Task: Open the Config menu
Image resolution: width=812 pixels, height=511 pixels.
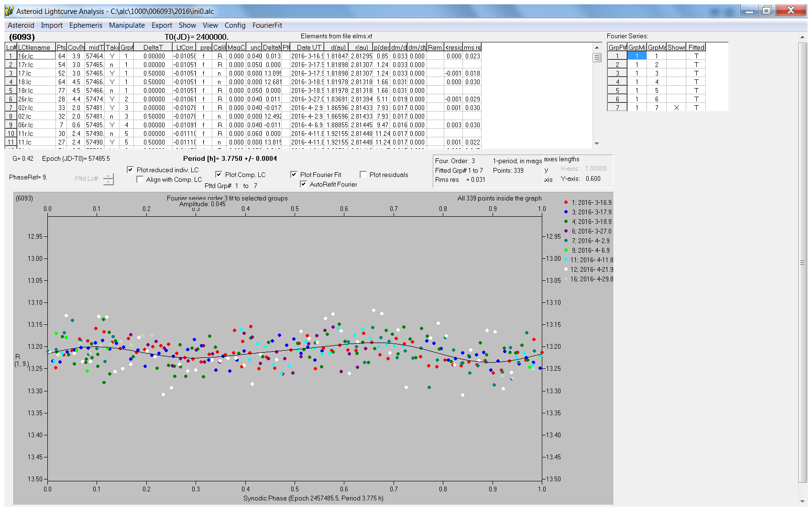Action: (x=235, y=25)
